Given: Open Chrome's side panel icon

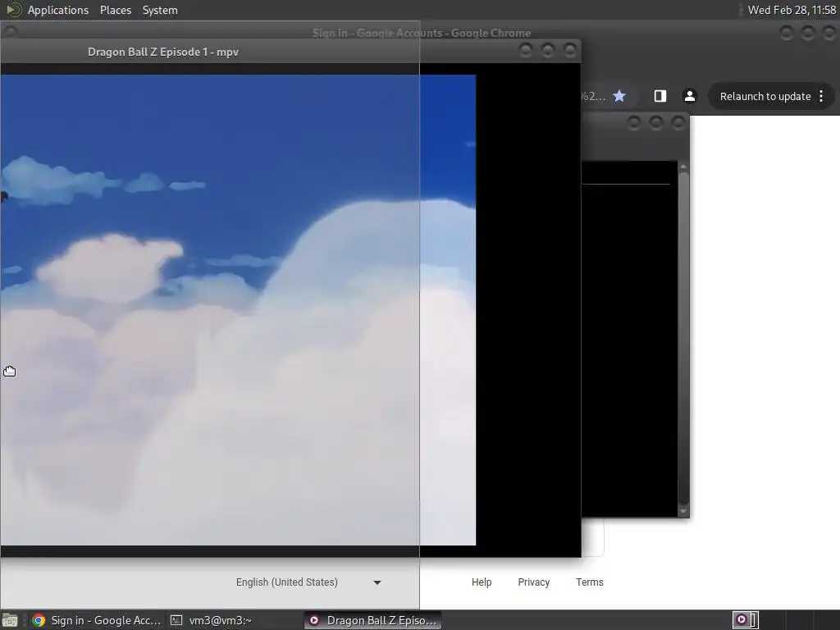Looking at the screenshot, I should tap(660, 96).
